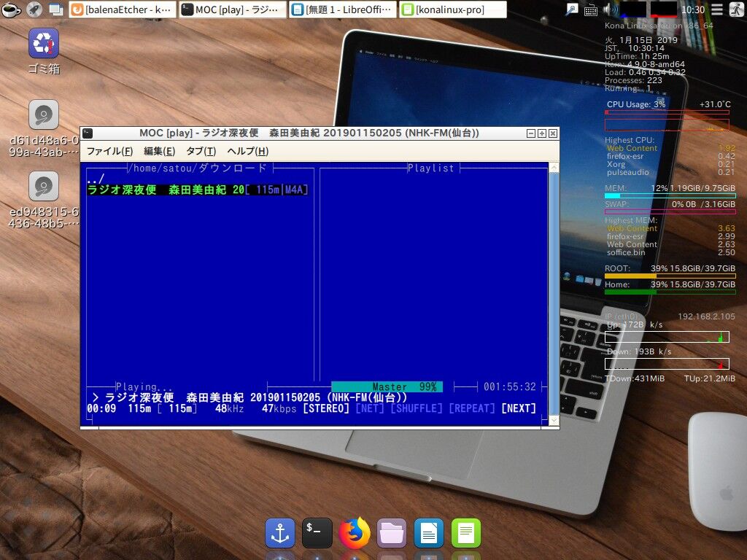Close the MOC terminal window

pos(553,133)
